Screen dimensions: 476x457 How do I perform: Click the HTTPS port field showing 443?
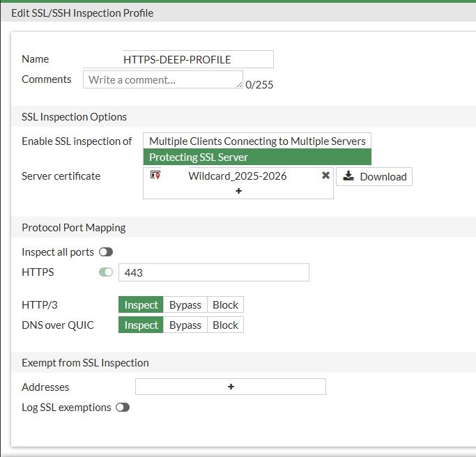pyautogui.click(x=213, y=272)
